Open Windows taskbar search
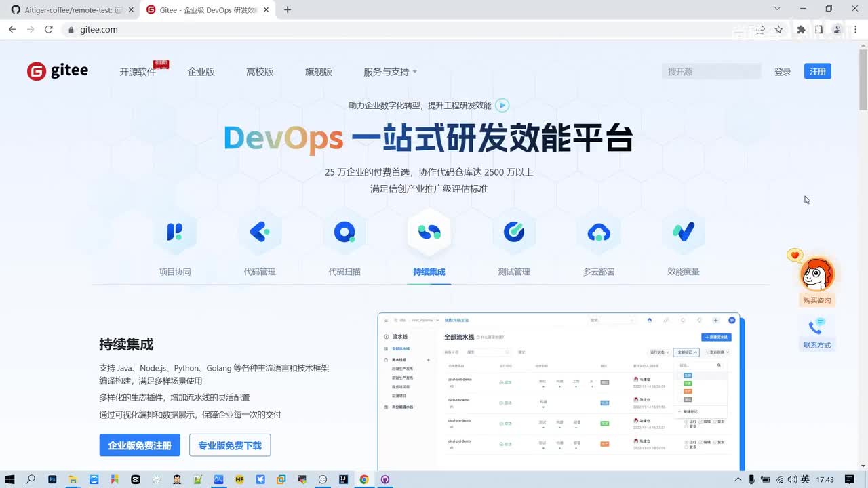 [31, 479]
